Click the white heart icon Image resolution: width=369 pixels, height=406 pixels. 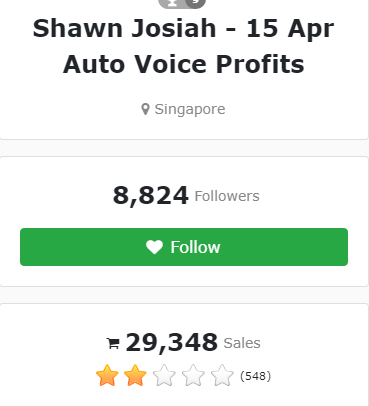pos(154,247)
